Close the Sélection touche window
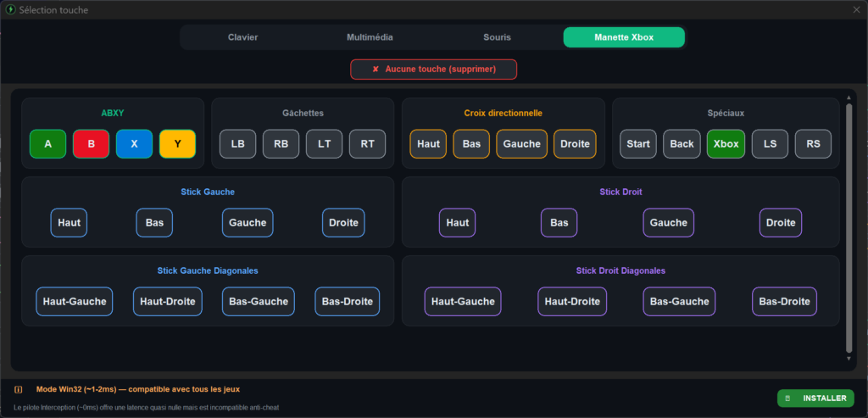 pyautogui.click(x=856, y=10)
